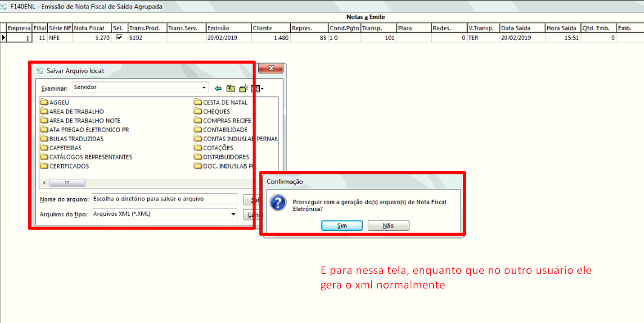Click the Não button
The width and height of the screenshot is (644, 323).
click(x=388, y=225)
